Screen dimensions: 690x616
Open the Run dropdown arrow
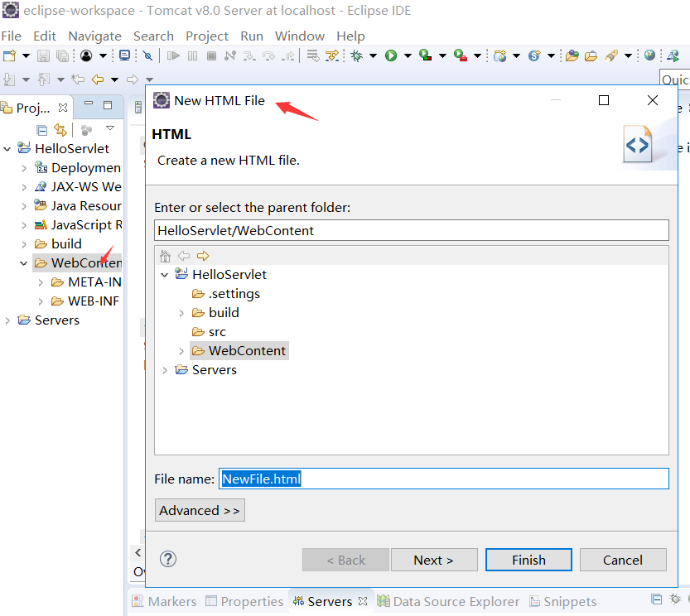tap(408, 55)
